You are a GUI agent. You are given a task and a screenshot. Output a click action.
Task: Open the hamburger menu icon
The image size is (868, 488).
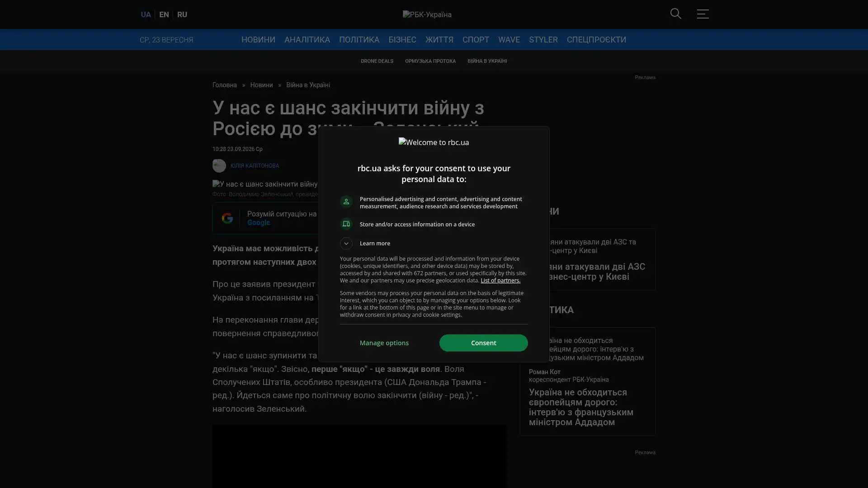703,14
